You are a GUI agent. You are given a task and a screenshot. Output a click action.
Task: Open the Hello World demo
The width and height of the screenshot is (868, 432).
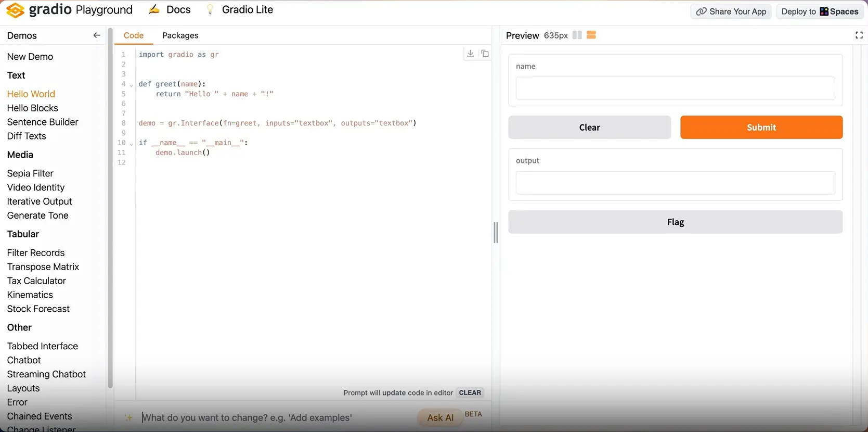[31, 94]
